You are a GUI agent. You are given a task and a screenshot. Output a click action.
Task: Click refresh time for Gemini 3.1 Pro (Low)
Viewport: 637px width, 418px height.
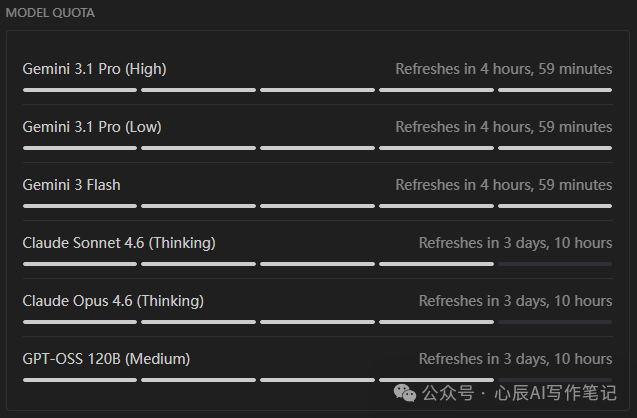pos(503,127)
